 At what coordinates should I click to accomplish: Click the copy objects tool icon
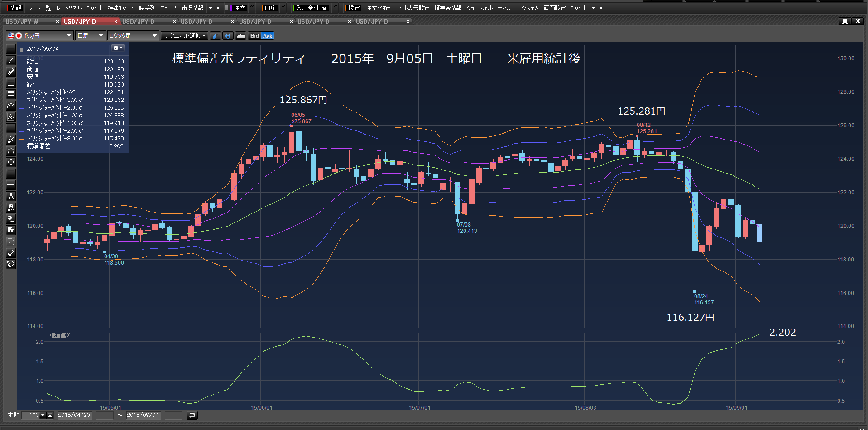(x=11, y=230)
